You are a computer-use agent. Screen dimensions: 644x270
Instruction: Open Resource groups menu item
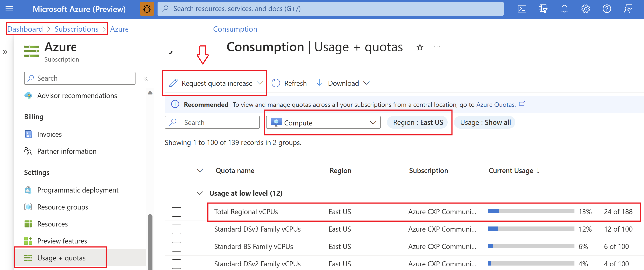coord(63,207)
